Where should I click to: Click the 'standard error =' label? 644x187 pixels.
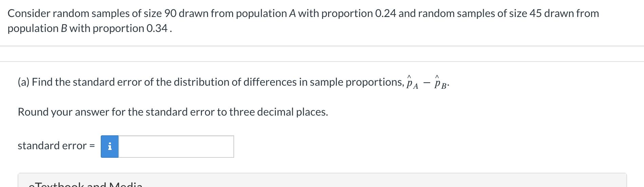[56, 146]
